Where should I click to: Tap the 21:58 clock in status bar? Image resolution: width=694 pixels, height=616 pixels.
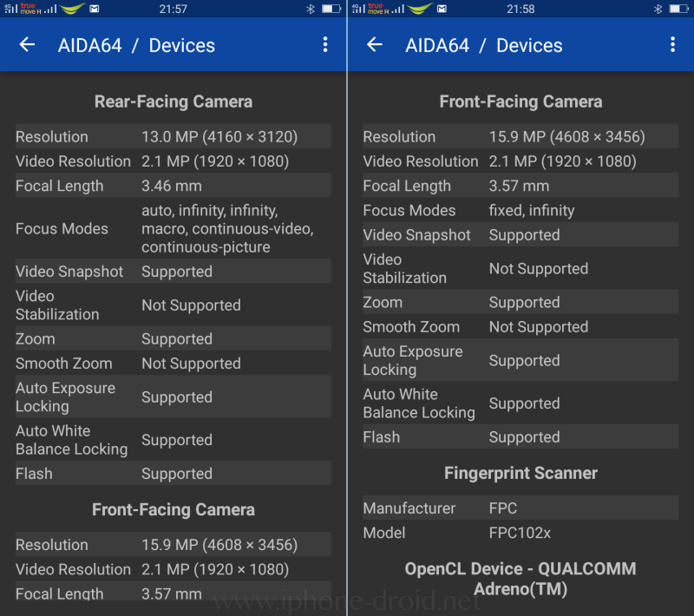pyautogui.click(x=520, y=9)
